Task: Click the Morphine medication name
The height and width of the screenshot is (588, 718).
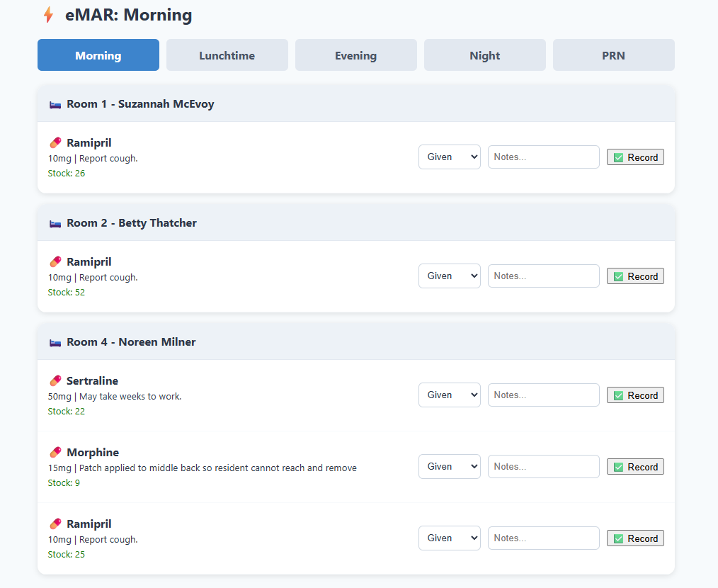Action: pos(93,453)
